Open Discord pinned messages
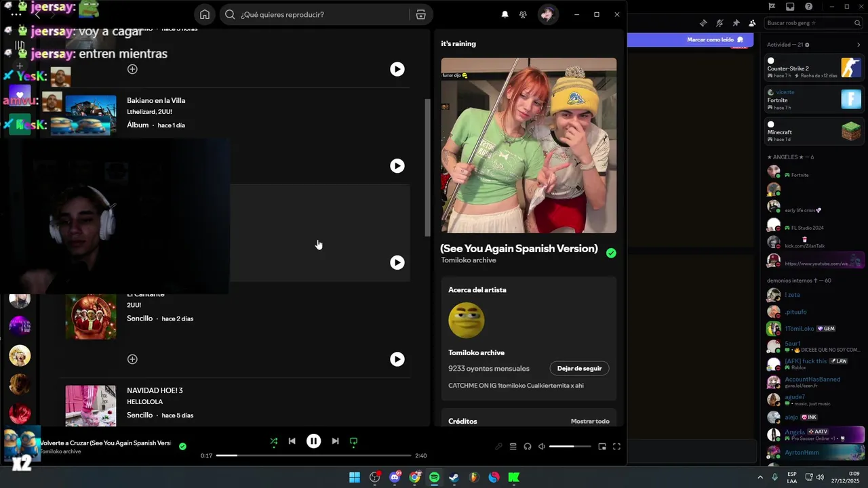The image size is (868, 488). pyautogui.click(x=736, y=23)
